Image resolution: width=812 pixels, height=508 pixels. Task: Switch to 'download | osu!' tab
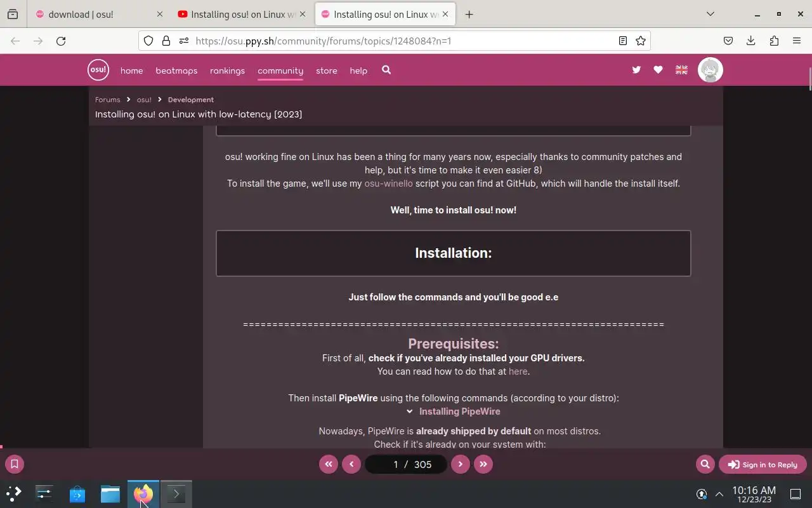tap(98, 14)
